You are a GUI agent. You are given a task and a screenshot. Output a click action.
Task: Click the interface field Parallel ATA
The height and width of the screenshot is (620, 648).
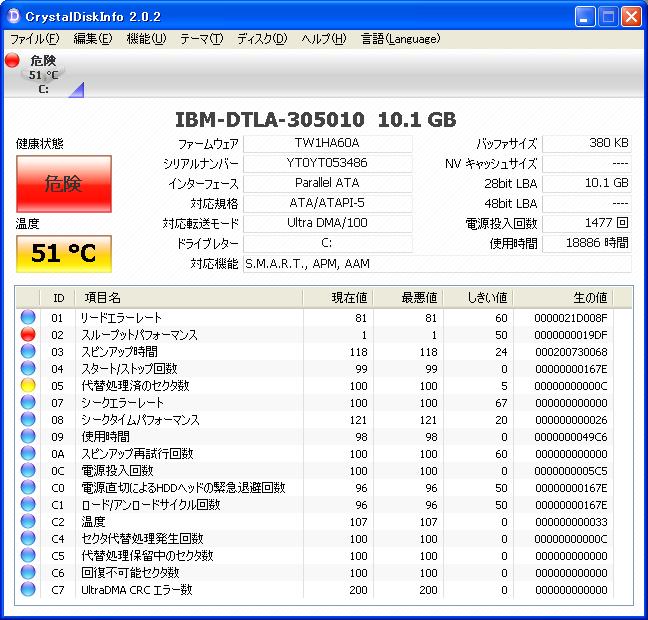[x=328, y=183]
